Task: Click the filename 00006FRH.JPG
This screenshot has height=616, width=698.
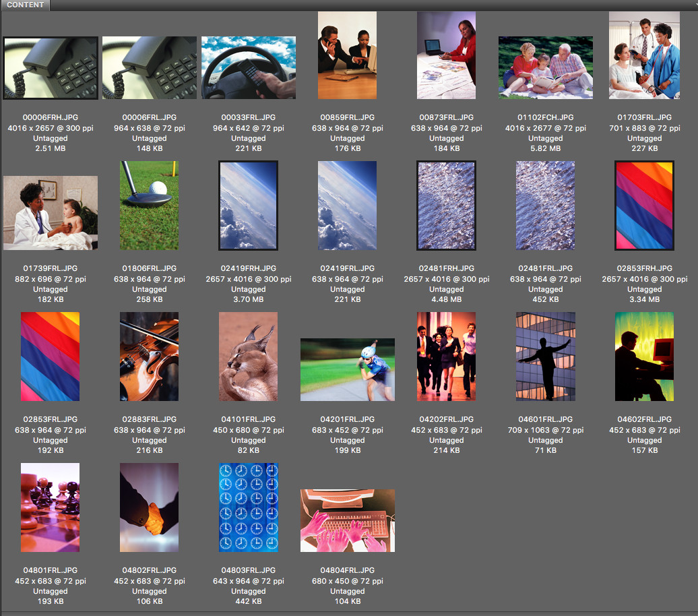Action: [x=51, y=117]
